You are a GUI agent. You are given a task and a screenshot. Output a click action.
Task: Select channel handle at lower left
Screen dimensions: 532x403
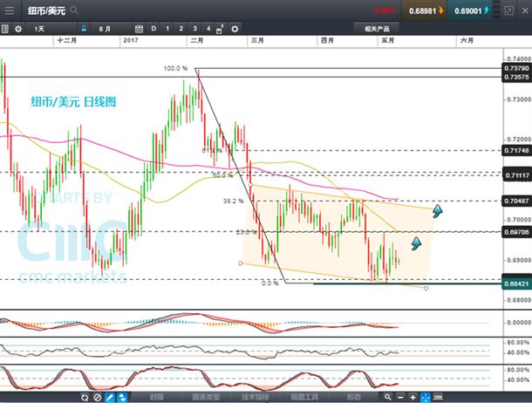241,263
